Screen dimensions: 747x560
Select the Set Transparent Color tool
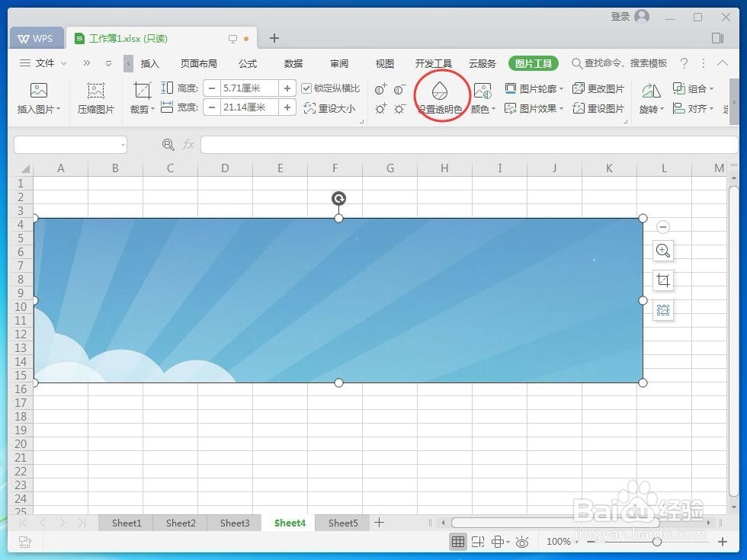point(441,95)
